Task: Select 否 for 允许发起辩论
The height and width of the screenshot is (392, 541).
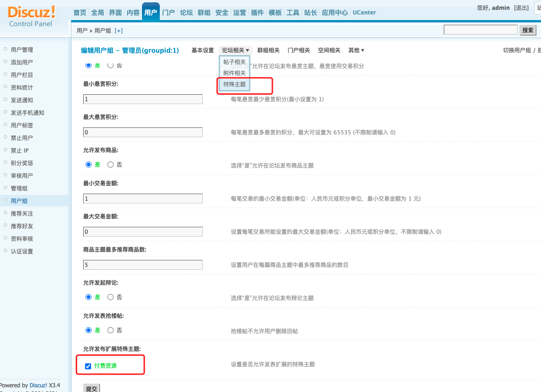Action: tap(111, 297)
